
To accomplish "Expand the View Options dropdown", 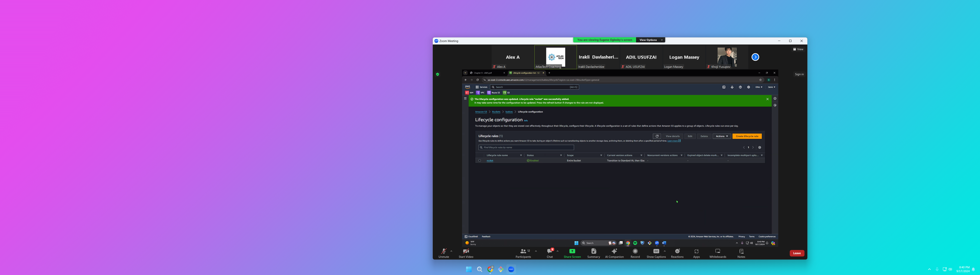I will coord(651,40).
